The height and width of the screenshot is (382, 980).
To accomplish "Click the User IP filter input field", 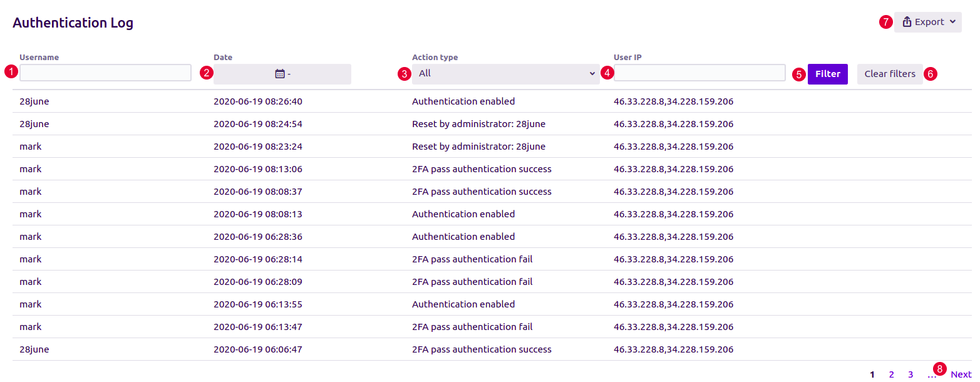I will tap(699, 73).
